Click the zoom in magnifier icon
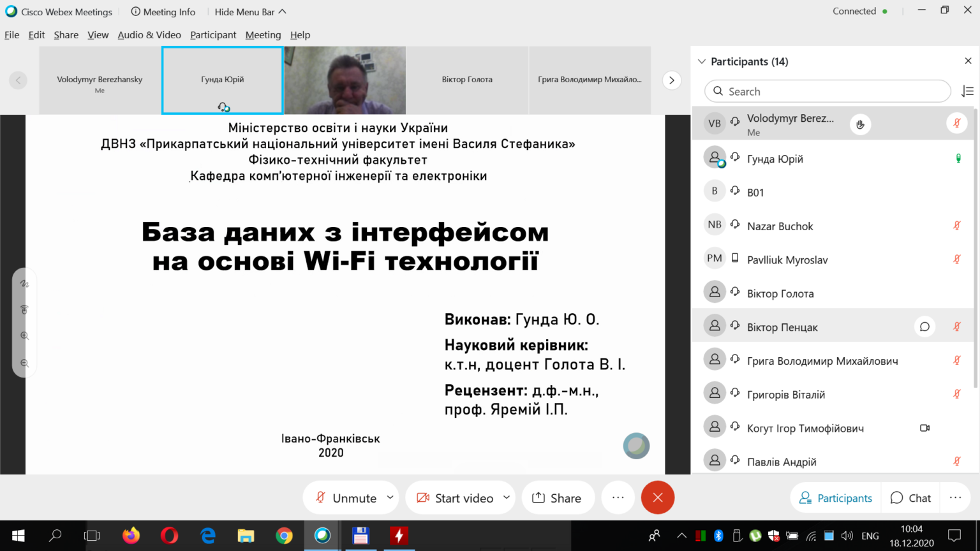 tap(25, 336)
